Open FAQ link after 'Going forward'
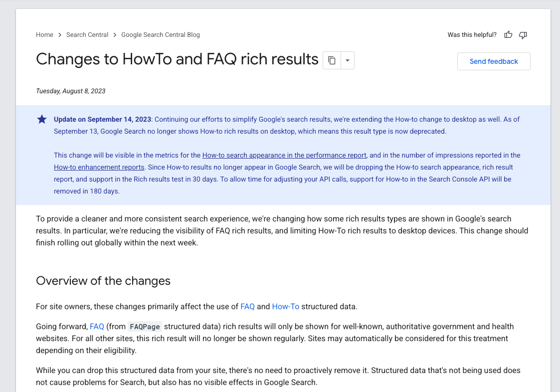This screenshot has height=392, width=560. [x=97, y=327]
